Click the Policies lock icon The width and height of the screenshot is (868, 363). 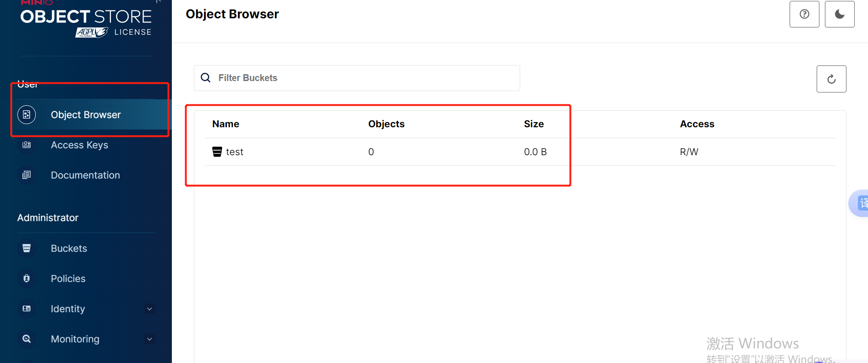click(x=27, y=278)
